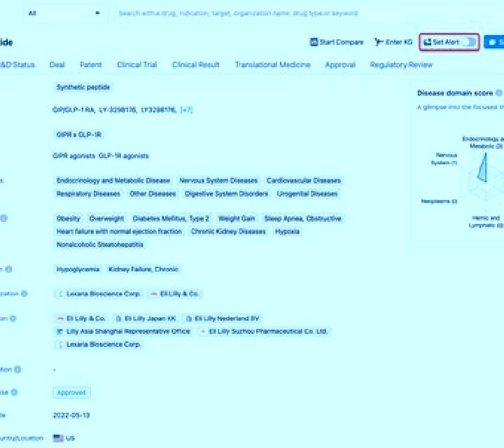Open the Regulatory Review tab
504x448 pixels.
pos(402,64)
